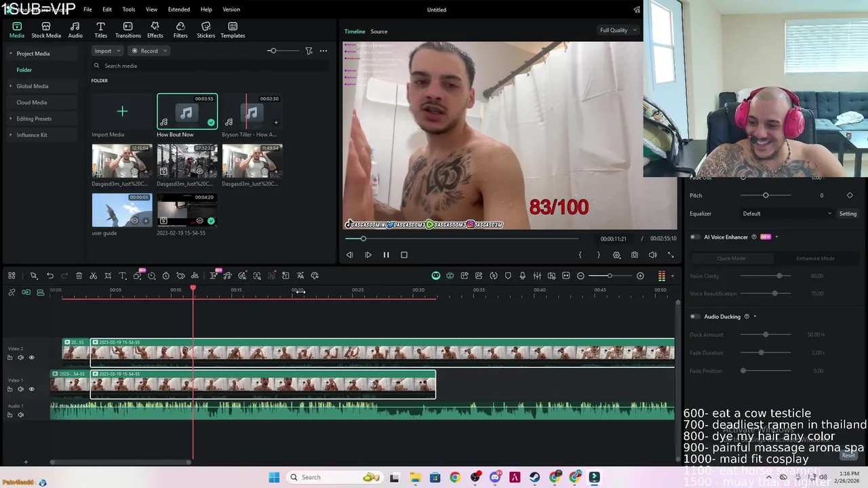This screenshot has width=868, height=488.
Task: Toggle the Audio Ducking switch
Action: click(694, 317)
